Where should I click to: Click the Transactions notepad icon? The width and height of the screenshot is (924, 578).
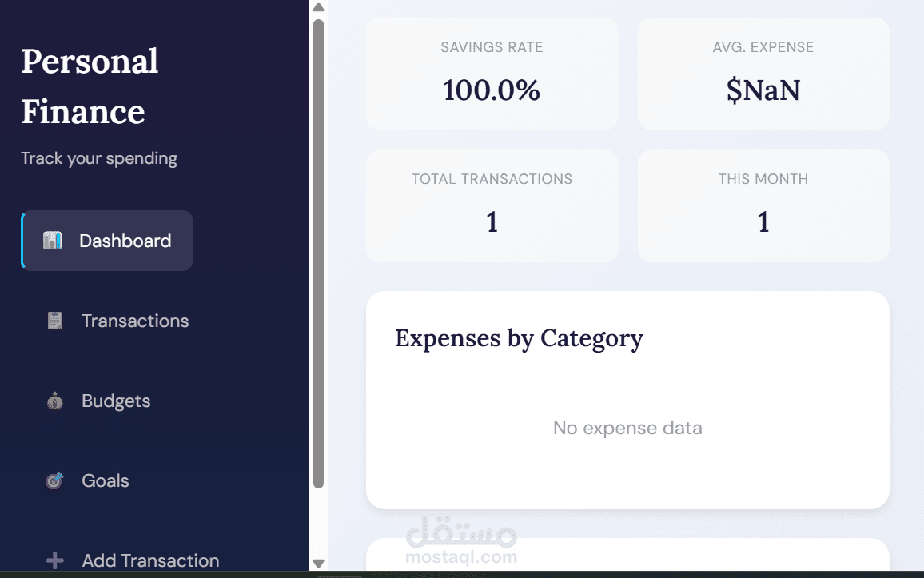click(x=55, y=321)
